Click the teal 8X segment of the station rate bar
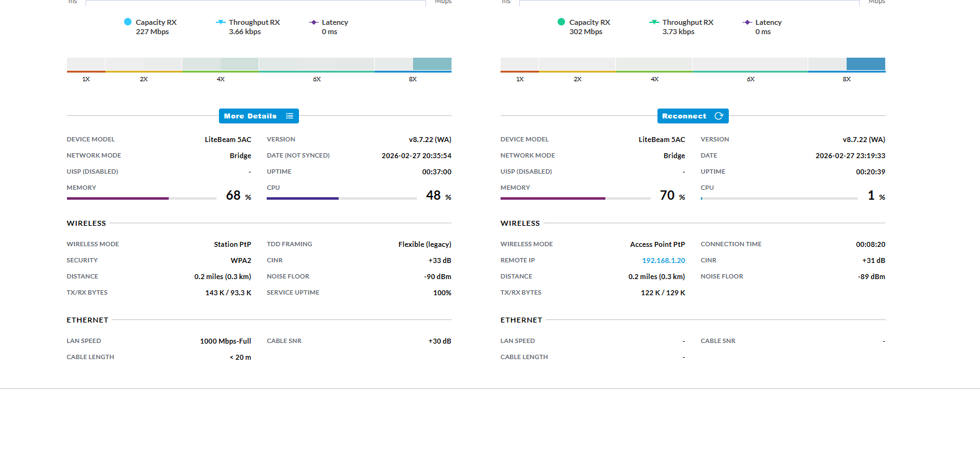This screenshot has height=454, width=980. click(432, 64)
